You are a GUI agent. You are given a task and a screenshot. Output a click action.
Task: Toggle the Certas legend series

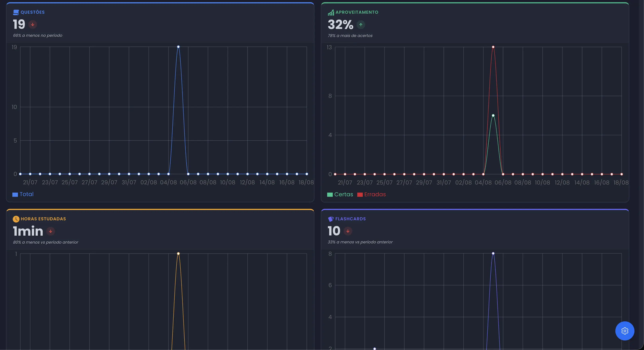click(x=340, y=195)
